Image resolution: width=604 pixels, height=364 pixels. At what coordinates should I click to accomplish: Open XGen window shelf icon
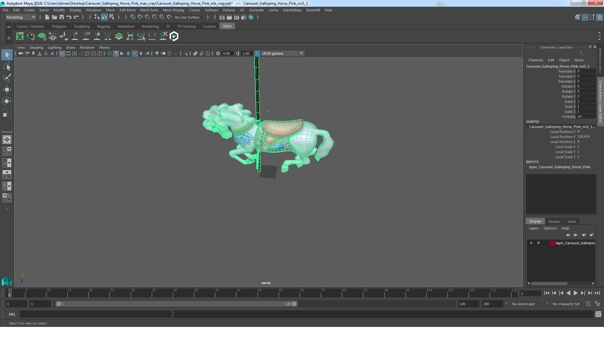[x=20, y=36]
